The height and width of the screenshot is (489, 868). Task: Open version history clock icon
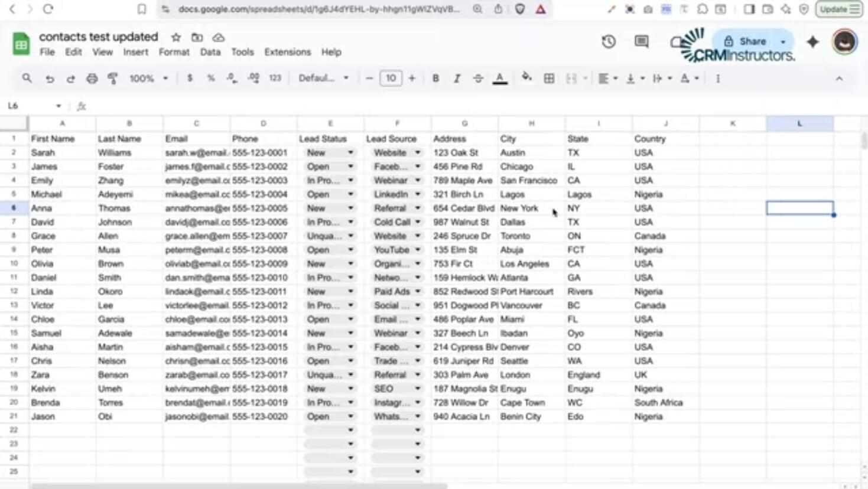(609, 41)
